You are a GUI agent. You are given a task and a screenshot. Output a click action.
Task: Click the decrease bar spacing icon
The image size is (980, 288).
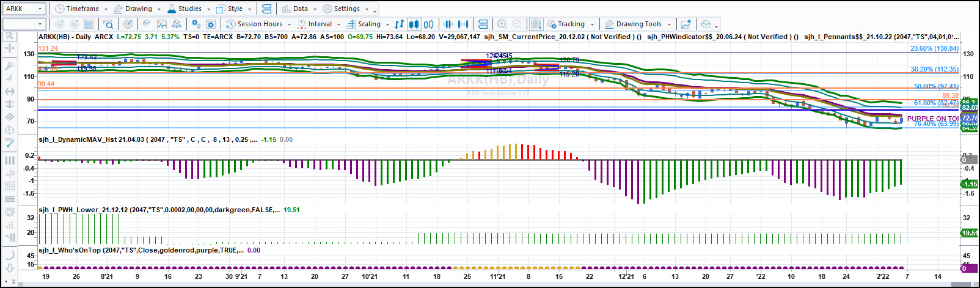click(x=448, y=24)
